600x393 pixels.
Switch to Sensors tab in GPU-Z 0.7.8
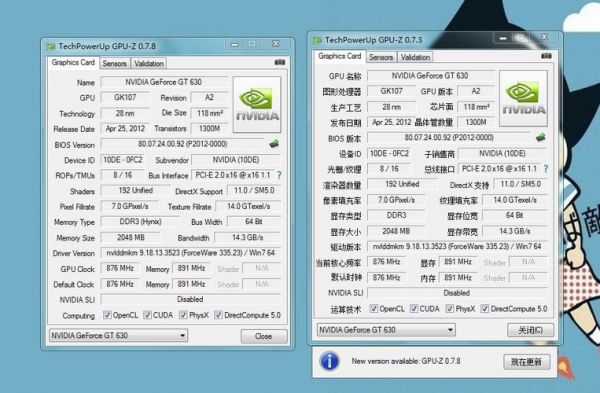[114, 64]
